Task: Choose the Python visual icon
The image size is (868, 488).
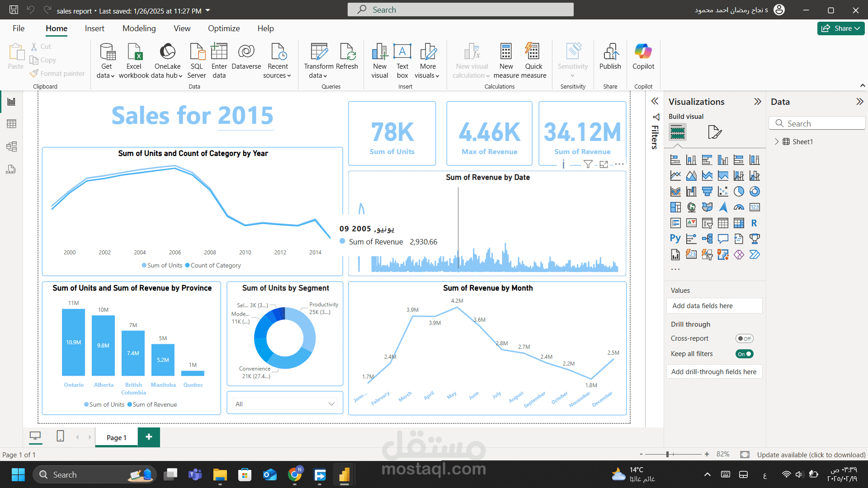Action: [675, 239]
